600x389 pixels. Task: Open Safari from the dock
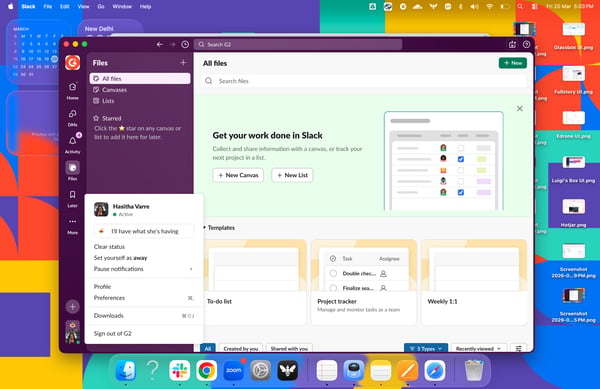435,371
